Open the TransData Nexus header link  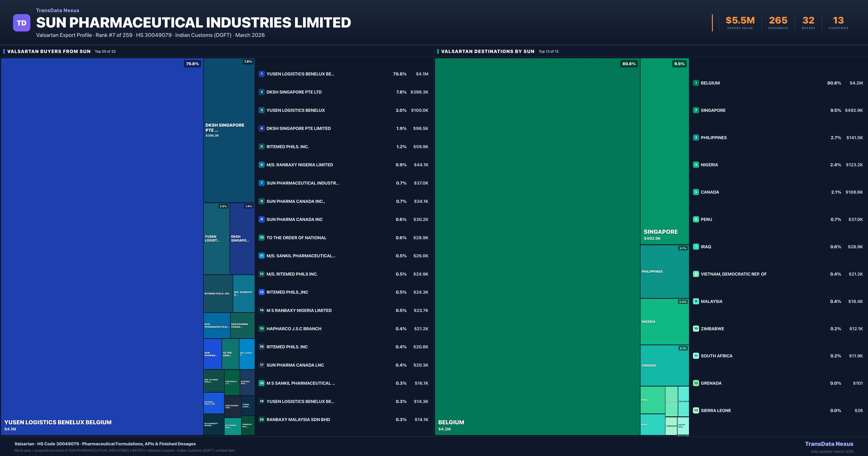pos(58,10)
